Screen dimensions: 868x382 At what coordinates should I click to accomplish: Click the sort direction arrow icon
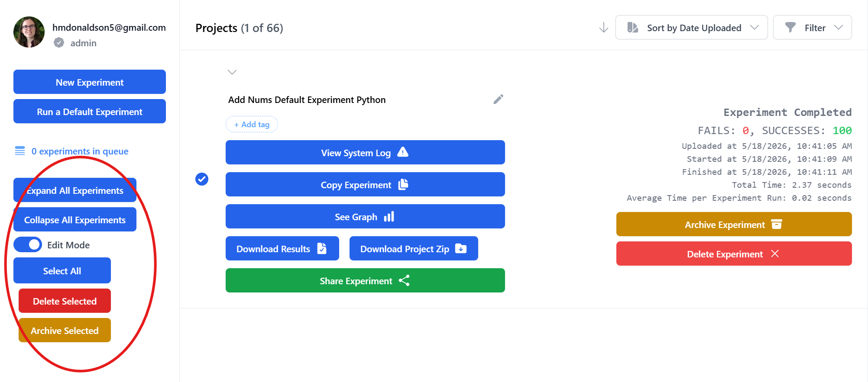[x=603, y=28]
